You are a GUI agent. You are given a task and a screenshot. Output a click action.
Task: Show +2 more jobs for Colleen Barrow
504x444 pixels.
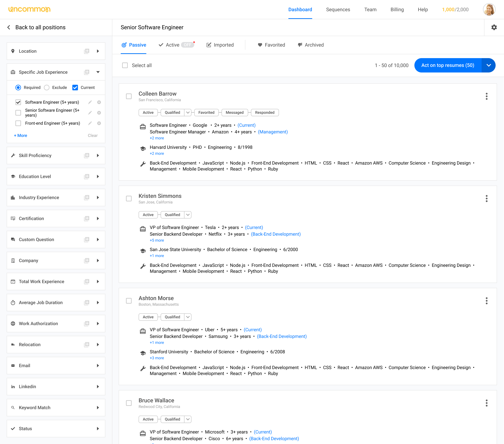tap(157, 138)
